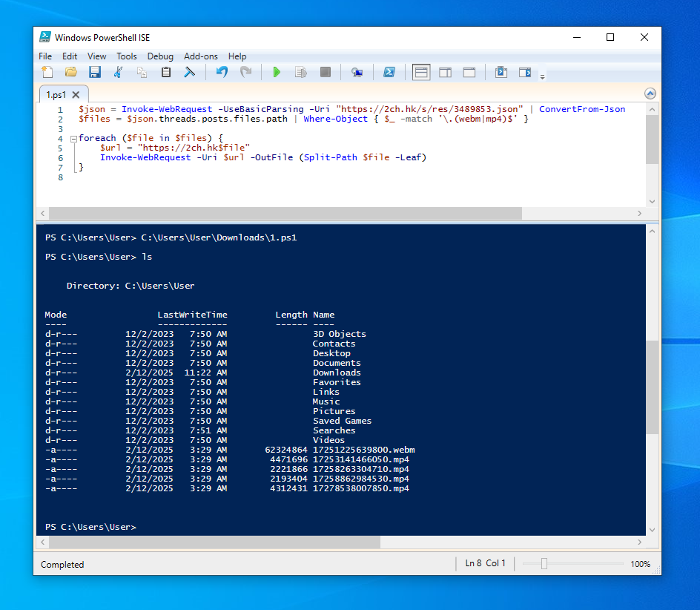Start PowerShell in a separate window icon

pos(389,72)
